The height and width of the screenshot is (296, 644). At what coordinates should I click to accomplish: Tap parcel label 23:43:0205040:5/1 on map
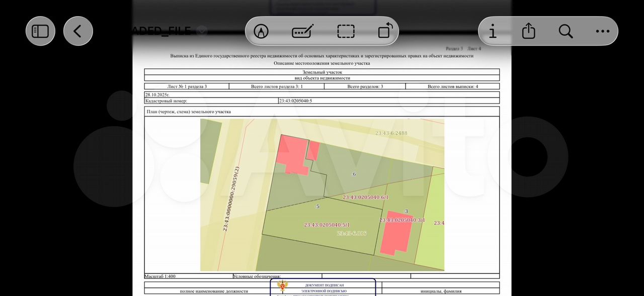pos(327,225)
